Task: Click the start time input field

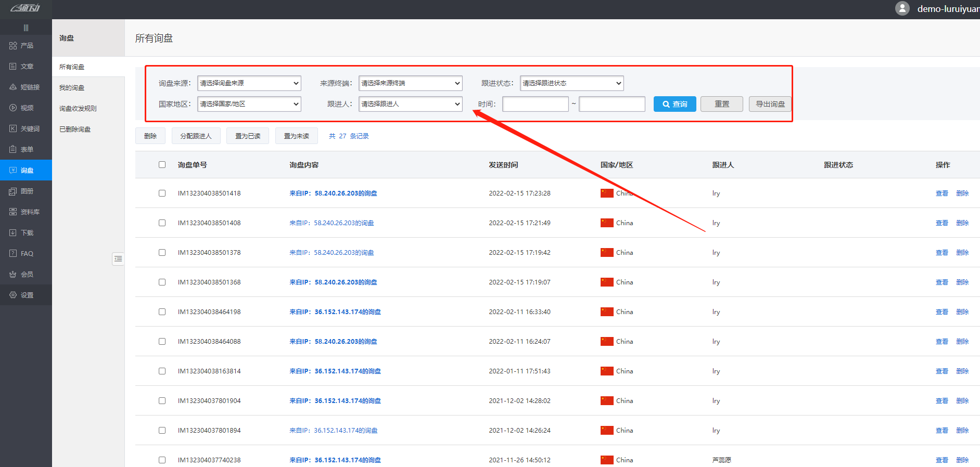Action: pyautogui.click(x=535, y=104)
